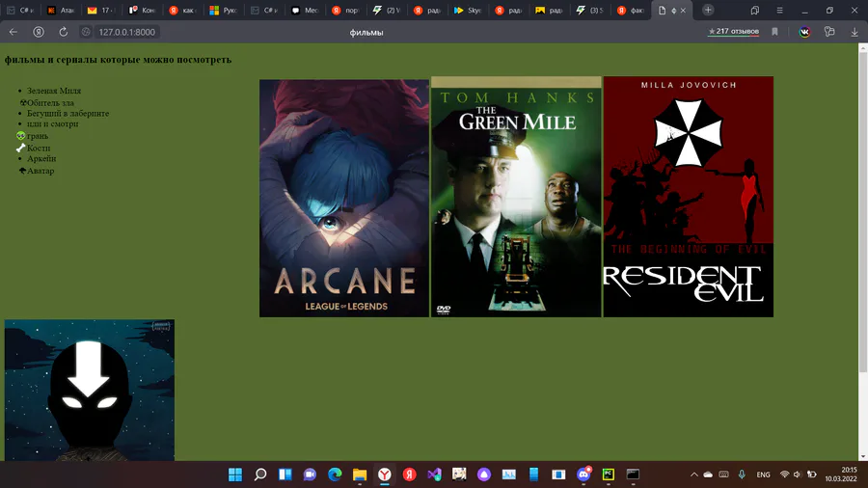Open the Alice assistant purple icon
868x488 pixels.
(484, 474)
